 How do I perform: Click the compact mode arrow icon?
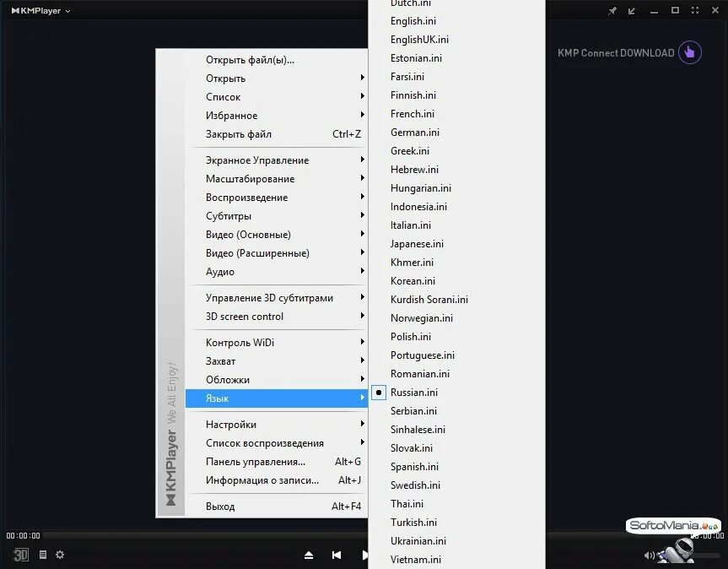[632, 11]
